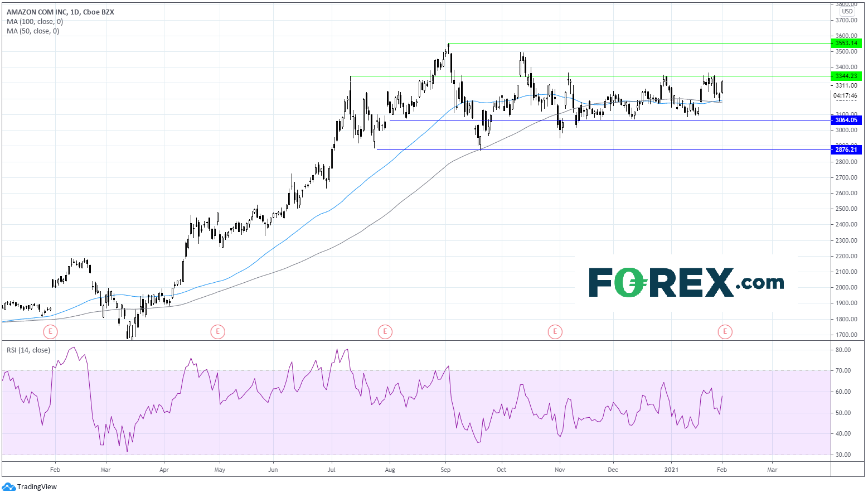868x497 pixels.
Task: Click the MA (100, close, 0) legend
Action: (x=35, y=22)
